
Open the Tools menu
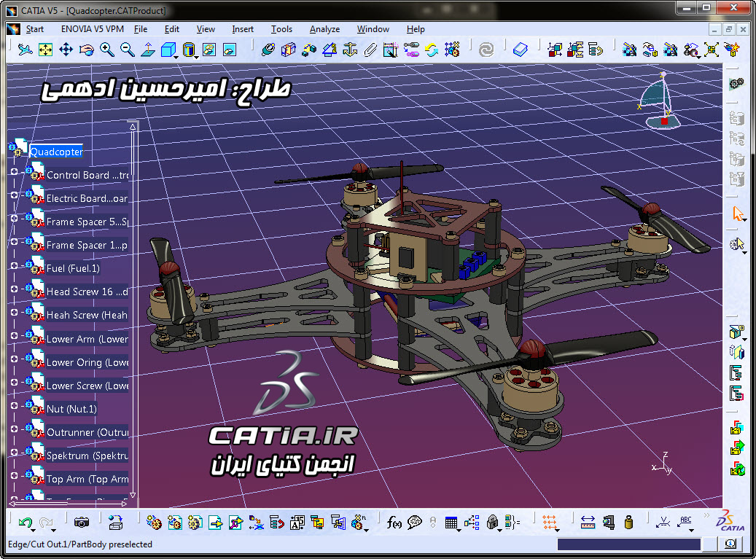coord(281,29)
